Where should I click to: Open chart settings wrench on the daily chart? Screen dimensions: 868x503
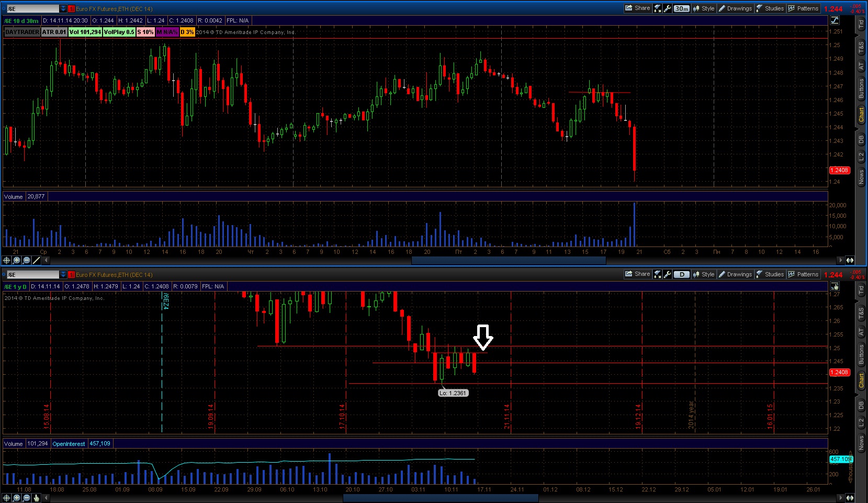coord(667,274)
